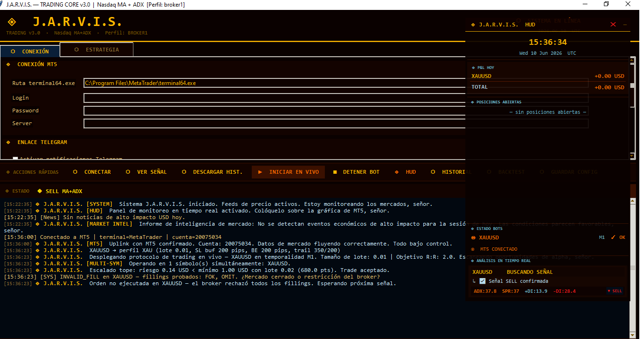644x339 pixels.
Task: Click the ESTADO BOTS diamond icon
Action: point(473,229)
